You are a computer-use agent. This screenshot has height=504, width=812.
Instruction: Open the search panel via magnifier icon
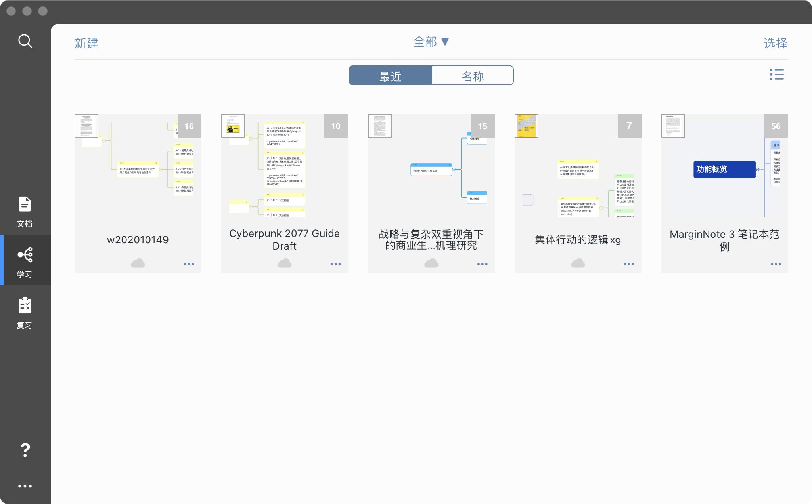pyautogui.click(x=25, y=41)
